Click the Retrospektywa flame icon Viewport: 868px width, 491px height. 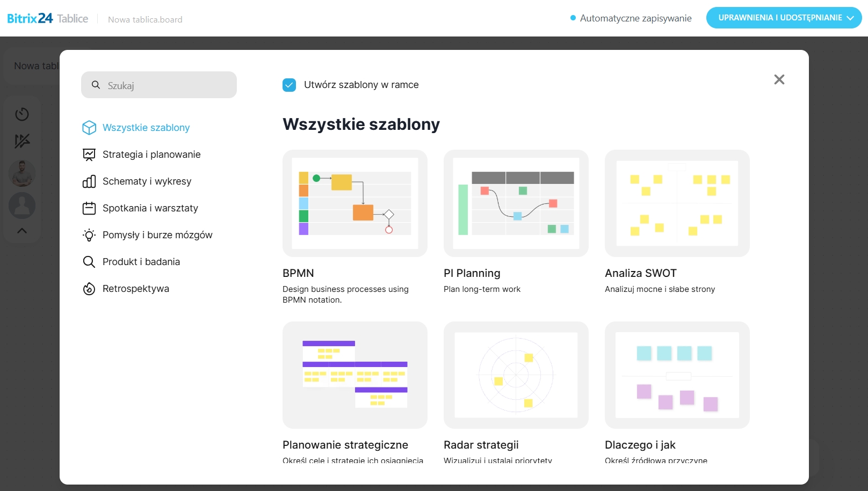[89, 289]
